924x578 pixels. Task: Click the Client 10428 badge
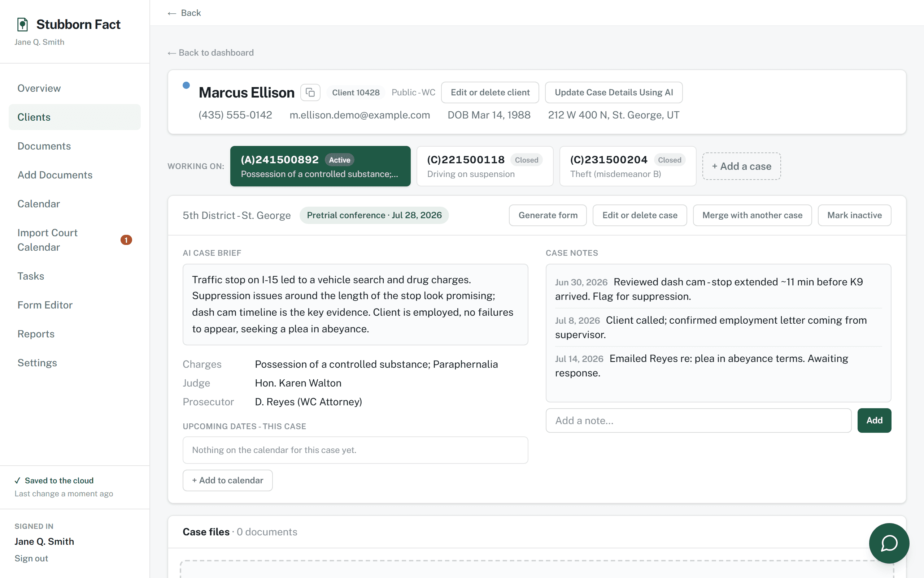356,92
